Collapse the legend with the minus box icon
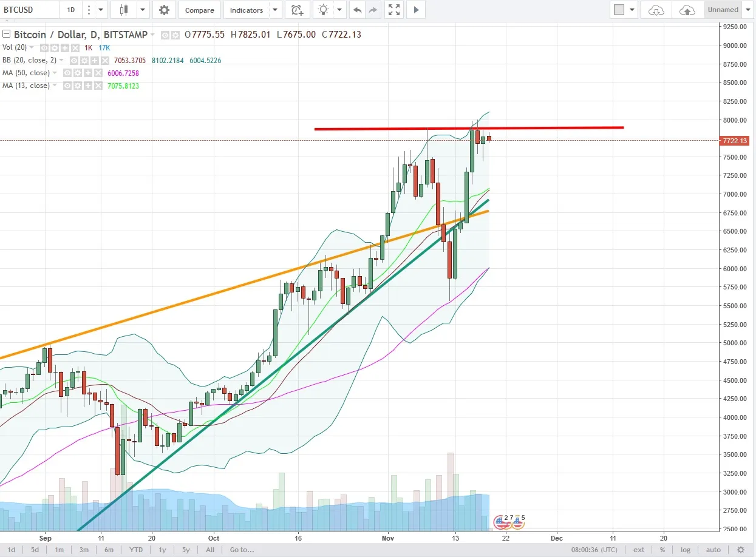756x557 pixels. tap(6, 35)
